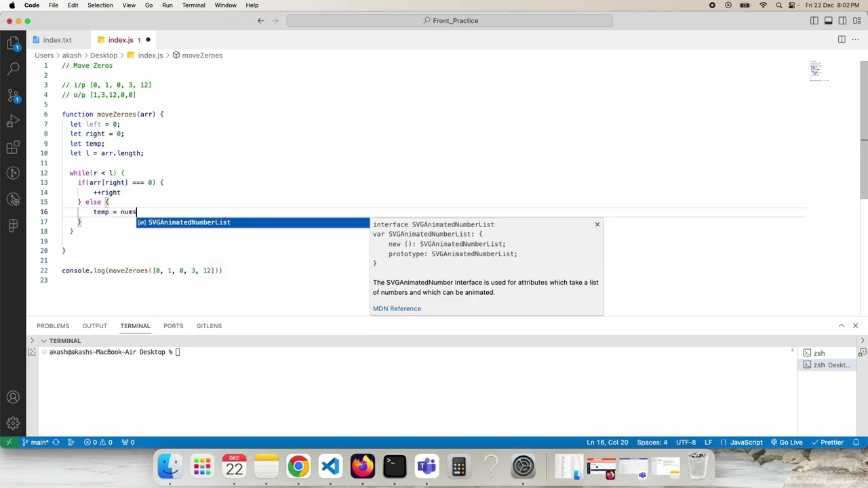Screen dimensions: 868x488
Task: Open the Run and Debug view
Action: point(13,121)
